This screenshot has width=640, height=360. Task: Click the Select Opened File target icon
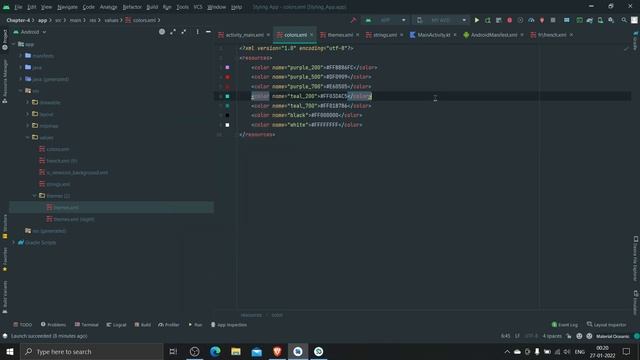pyautogui.click(x=162, y=32)
